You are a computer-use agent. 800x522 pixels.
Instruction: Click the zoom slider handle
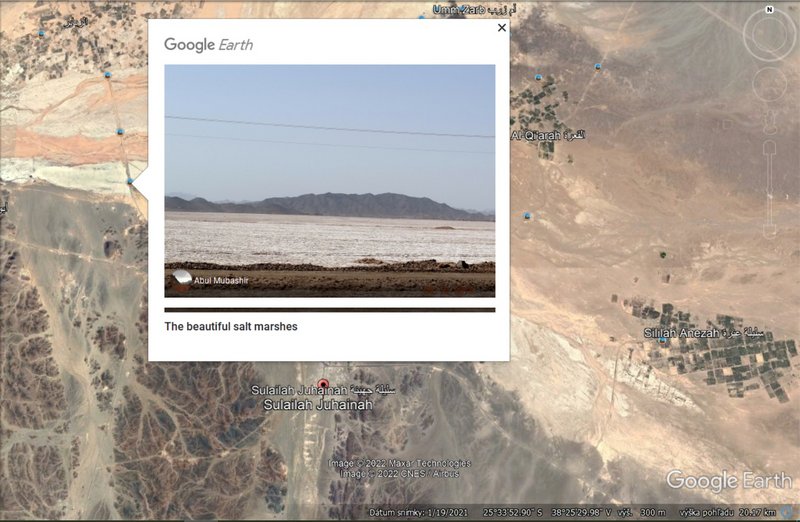(x=769, y=195)
